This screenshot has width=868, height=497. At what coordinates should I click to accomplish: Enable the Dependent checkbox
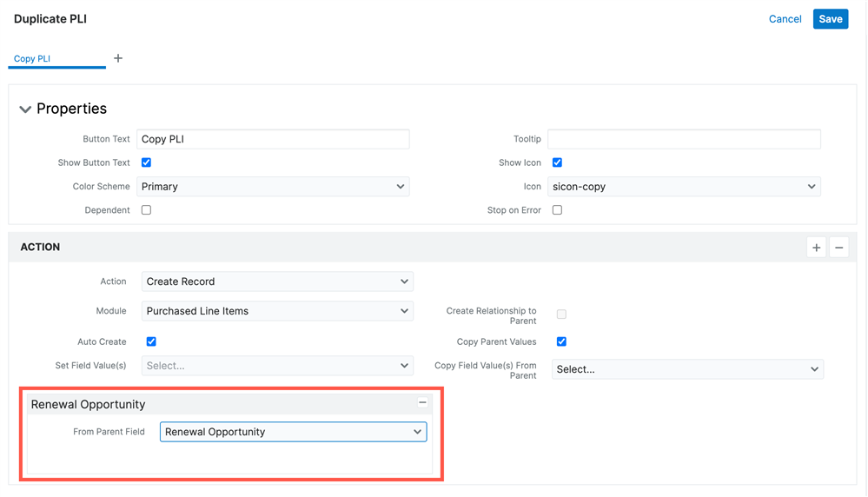pos(146,210)
